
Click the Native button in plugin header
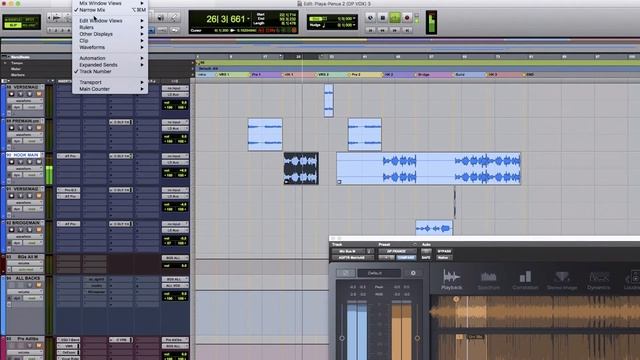click(443, 258)
